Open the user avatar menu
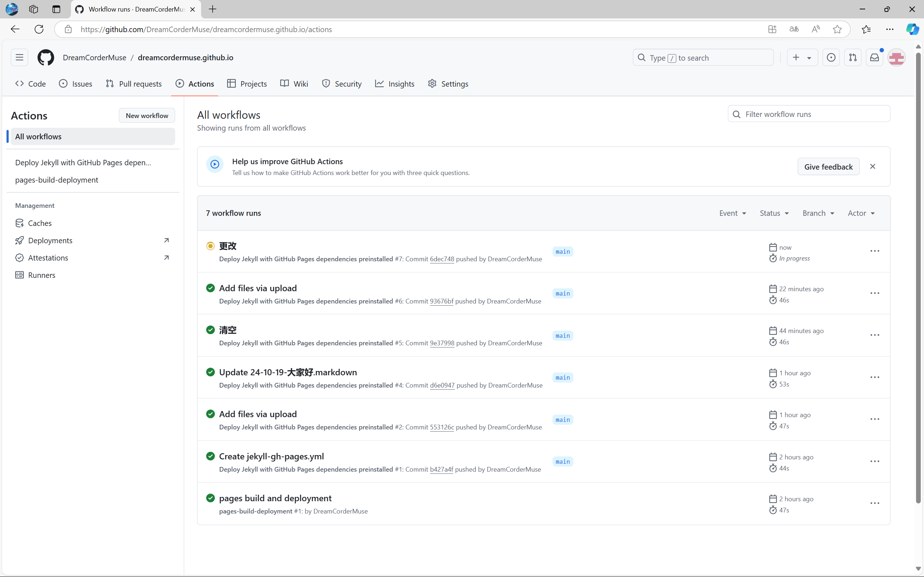Image resolution: width=924 pixels, height=577 pixels. pos(896,58)
